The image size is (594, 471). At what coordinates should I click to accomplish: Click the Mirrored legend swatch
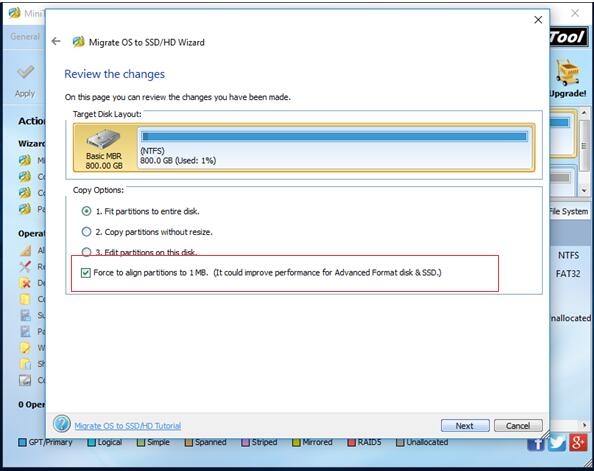296,442
